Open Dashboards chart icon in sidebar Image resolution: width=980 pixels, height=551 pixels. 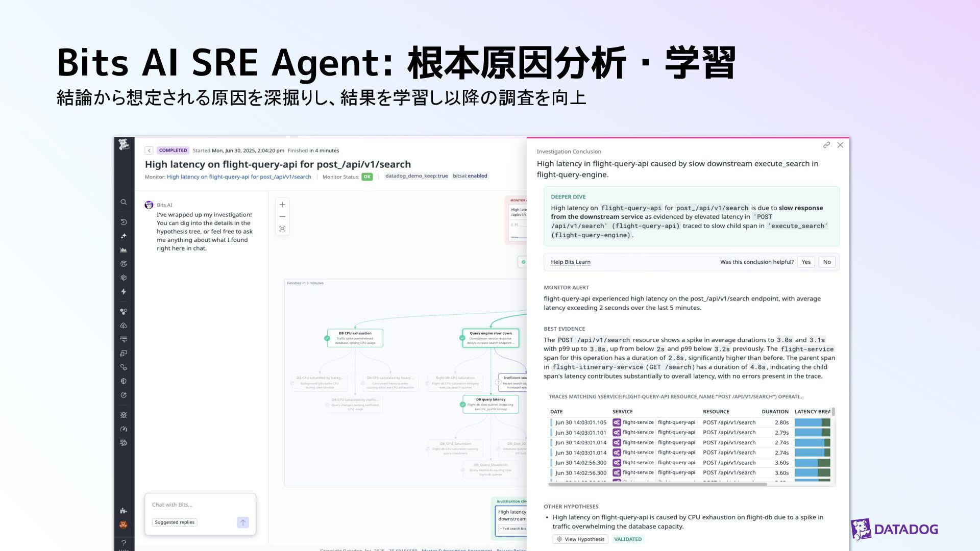(124, 250)
